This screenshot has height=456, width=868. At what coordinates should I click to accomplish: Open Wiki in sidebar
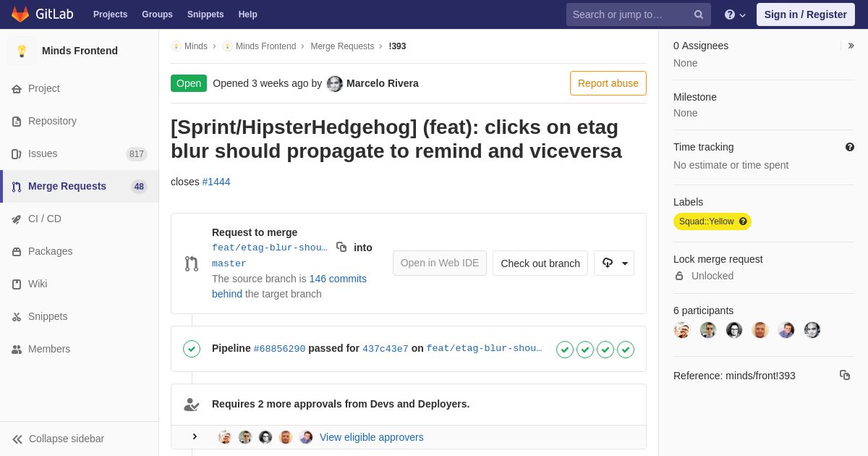tap(80, 284)
